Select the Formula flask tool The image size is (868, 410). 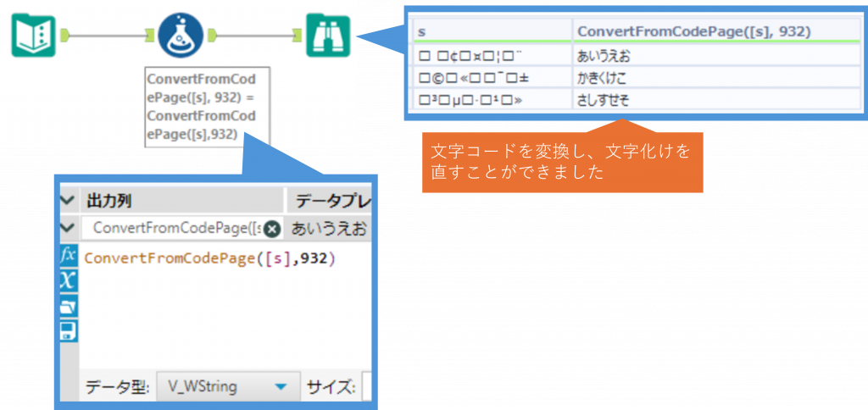180,35
